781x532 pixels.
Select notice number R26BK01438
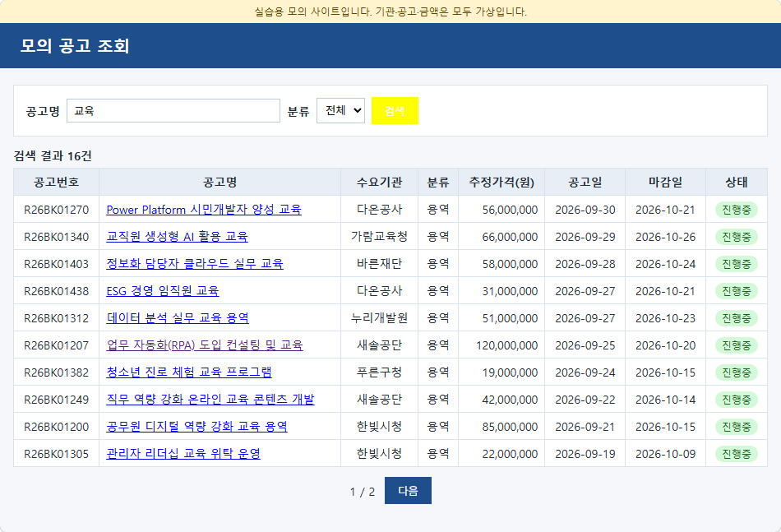[56, 291]
